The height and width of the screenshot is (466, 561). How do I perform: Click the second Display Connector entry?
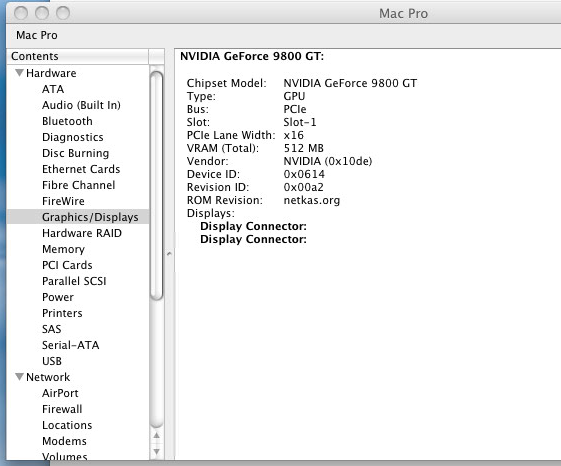click(253, 239)
